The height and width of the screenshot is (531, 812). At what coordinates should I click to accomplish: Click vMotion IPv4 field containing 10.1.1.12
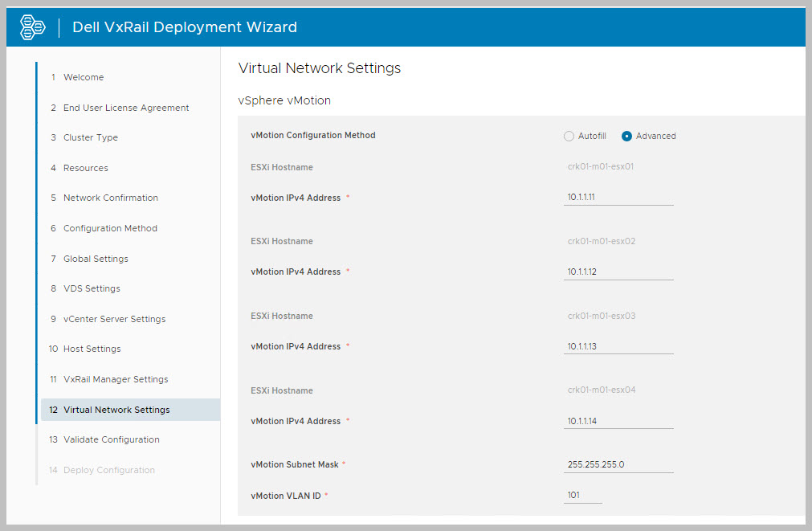618,272
